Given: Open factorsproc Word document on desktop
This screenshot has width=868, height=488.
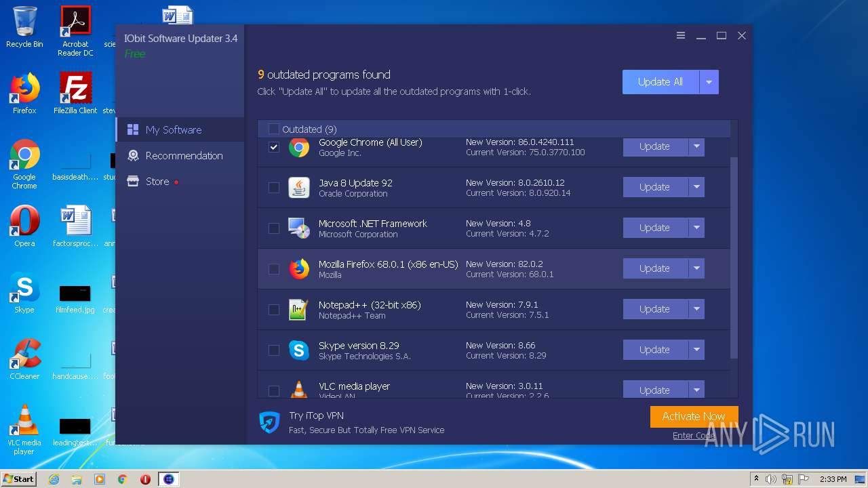Looking at the screenshot, I should pyautogui.click(x=75, y=226).
